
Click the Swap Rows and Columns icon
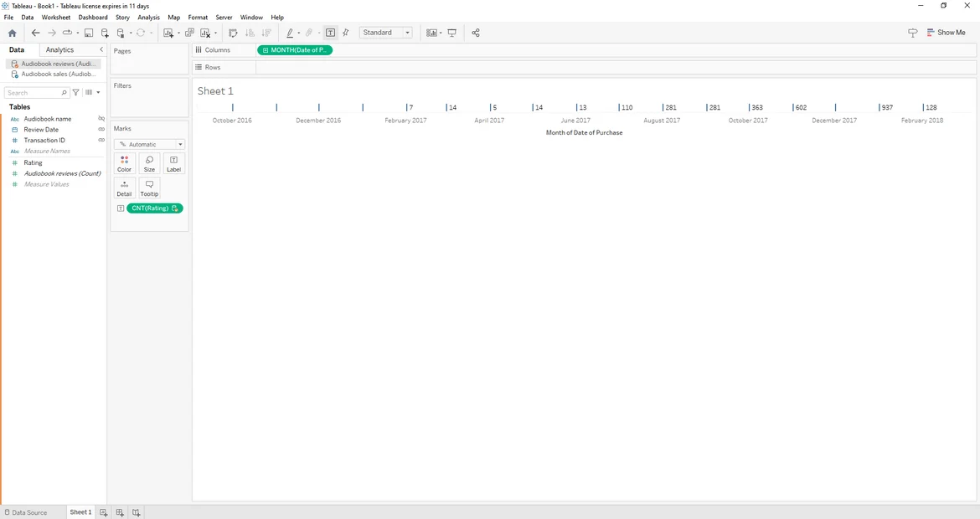pyautogui.click(x=233, y=33)
